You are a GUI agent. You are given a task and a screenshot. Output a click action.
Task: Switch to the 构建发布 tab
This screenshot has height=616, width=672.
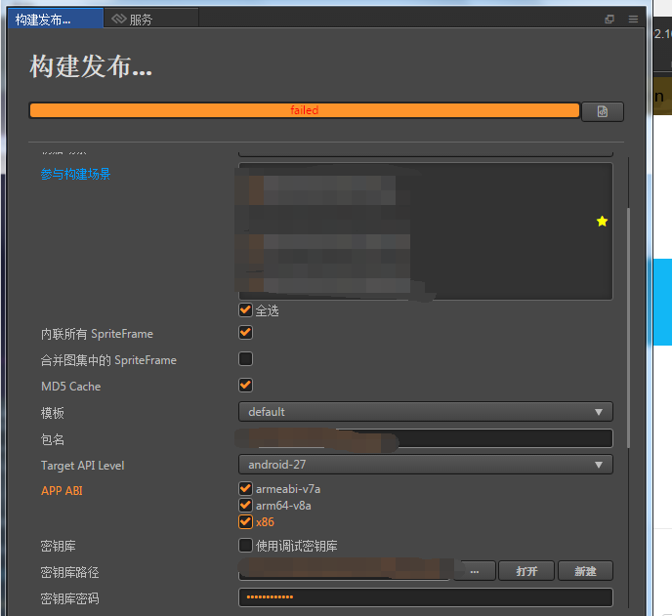coord(56,19)
